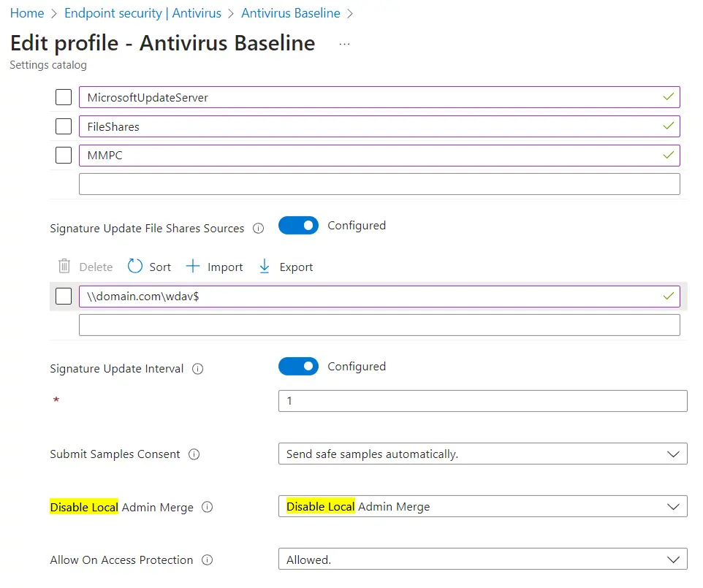Screen dimensions: 703x588
Task: Click the Signature Update Interval value field
Action: click(x=482, y=401)
